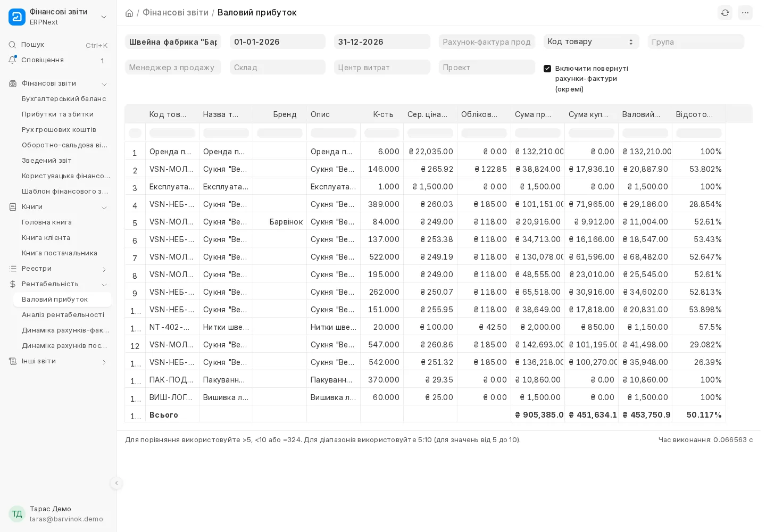Image resolution: width=766 pixels, height=532 pixels.
Task: Open Рух грошових коштів report
Action: tap(59, 130)
